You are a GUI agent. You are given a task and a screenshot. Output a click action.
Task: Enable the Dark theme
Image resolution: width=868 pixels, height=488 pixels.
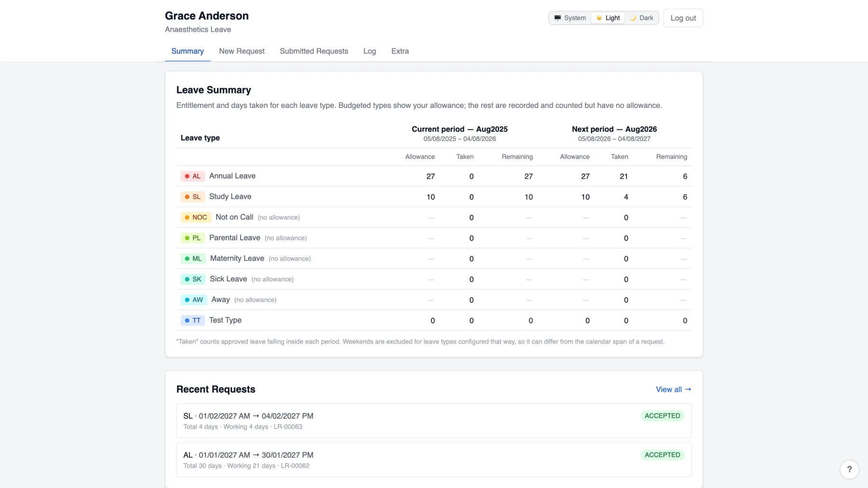point(641,18)
